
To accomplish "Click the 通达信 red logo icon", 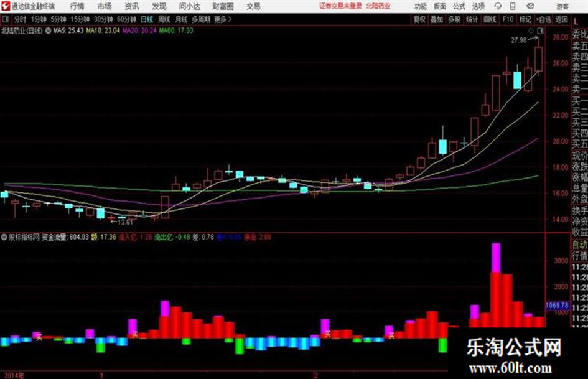I will pos(6,6).
